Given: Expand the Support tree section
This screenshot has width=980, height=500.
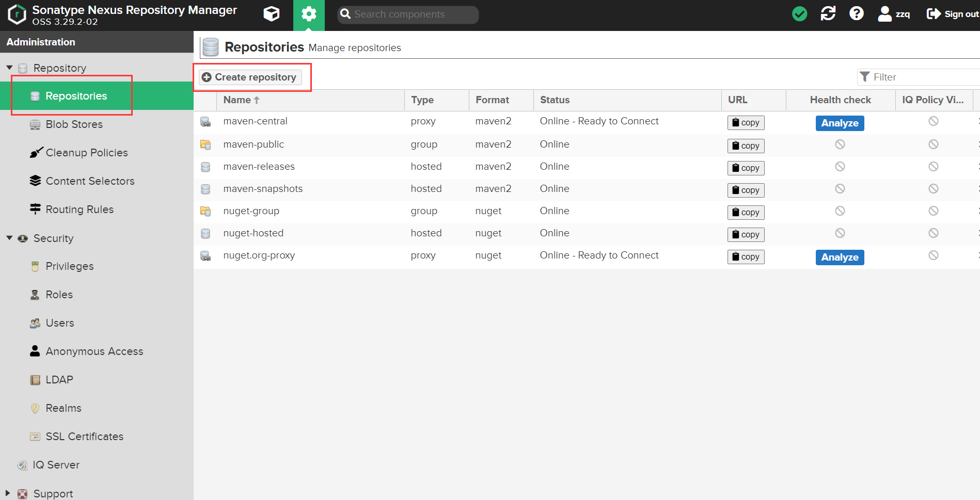Looking at the screenshot, I should point(8,493).
